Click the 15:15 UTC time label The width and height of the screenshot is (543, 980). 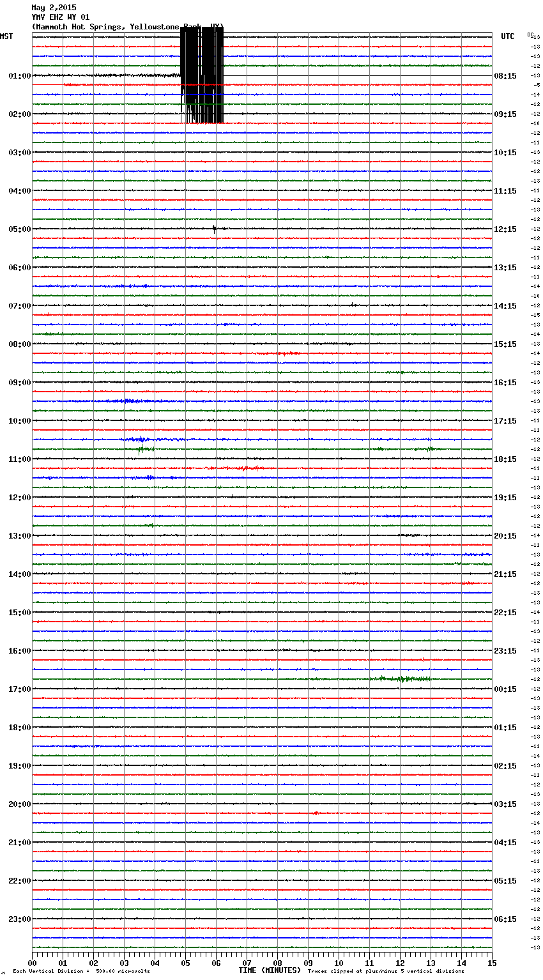[x=505, y=344]
